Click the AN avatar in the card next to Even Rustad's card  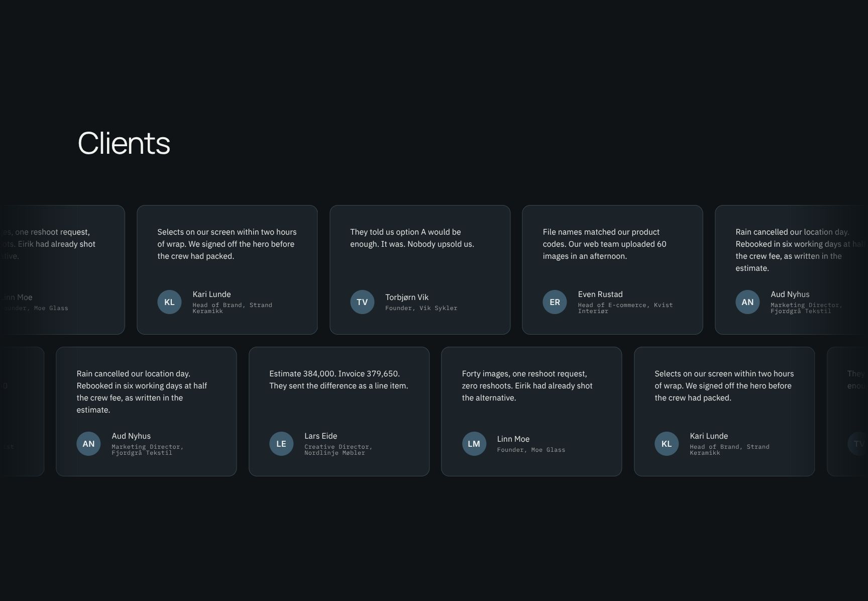point(747,302)
